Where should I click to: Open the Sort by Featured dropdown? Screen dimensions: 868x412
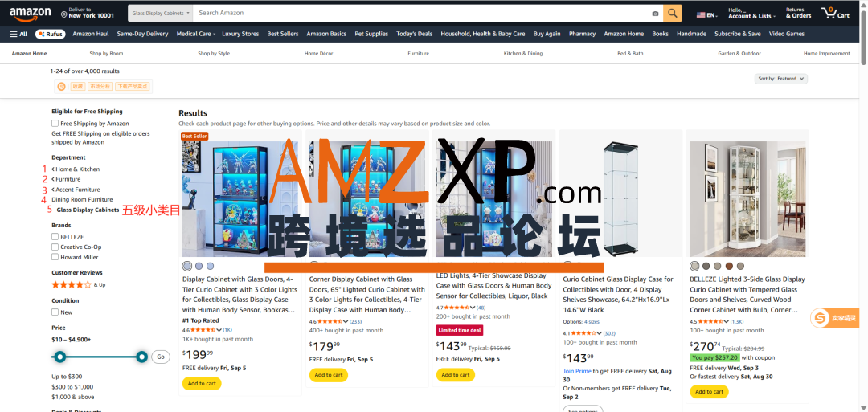[x=781, y=79]
